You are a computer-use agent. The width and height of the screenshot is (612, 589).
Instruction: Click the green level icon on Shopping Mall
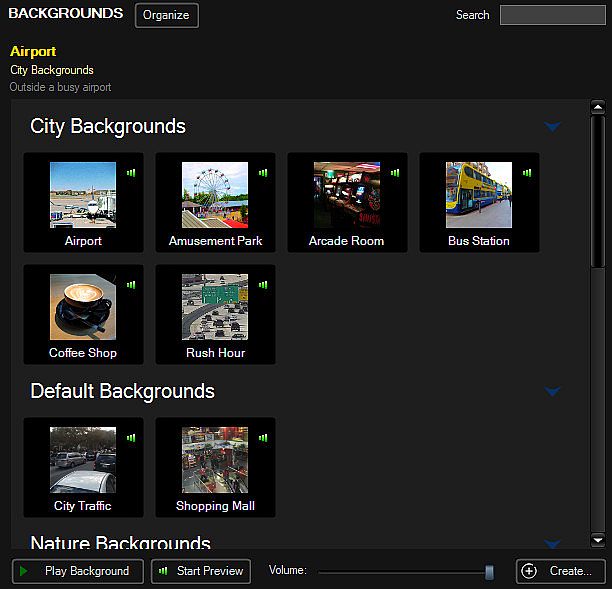pos(263,438)
